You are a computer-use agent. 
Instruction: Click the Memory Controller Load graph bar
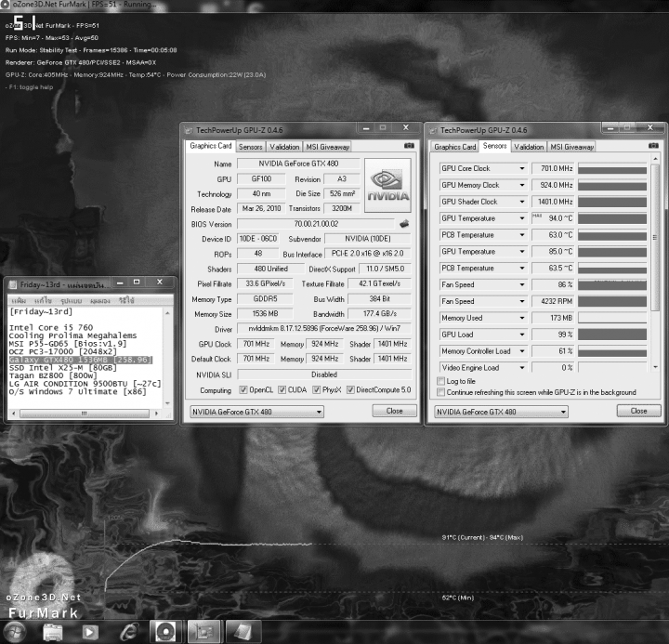[x=612, y=351]
